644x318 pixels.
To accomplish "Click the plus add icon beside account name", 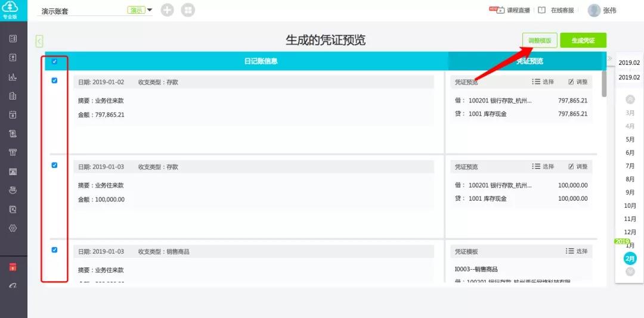I will click(167, 10).
